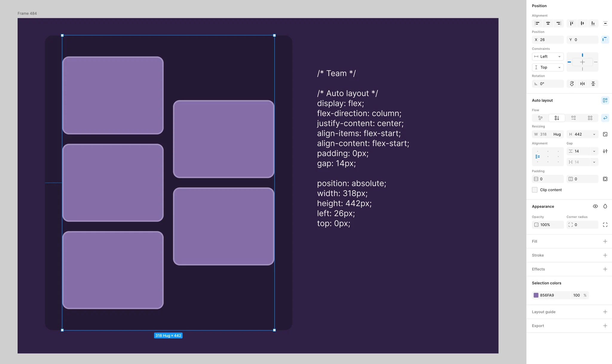The height and width of the screenshot is (364, 612).
Task: Expand the horizontal gap dropdown
Action: coord(594,162)
